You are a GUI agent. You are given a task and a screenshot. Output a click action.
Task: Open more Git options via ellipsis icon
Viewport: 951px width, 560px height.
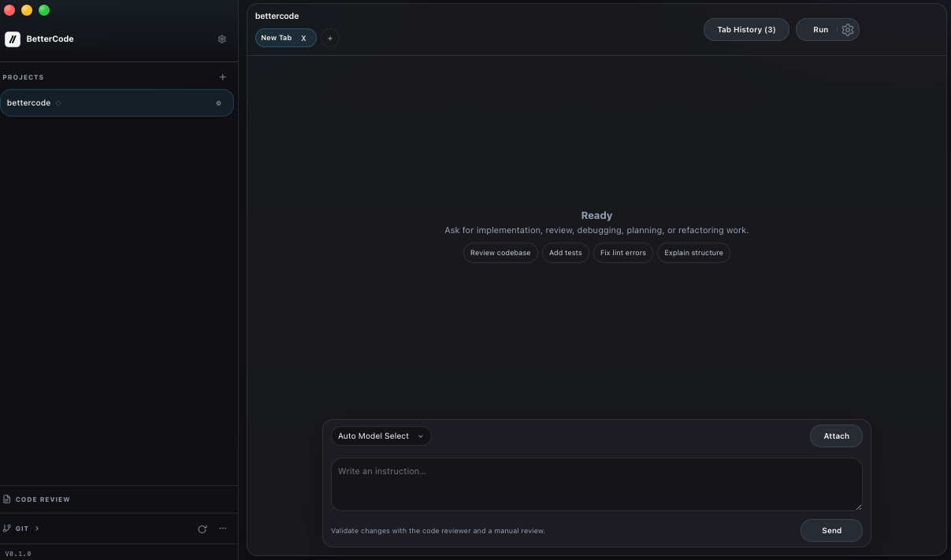tap(222, 528)
